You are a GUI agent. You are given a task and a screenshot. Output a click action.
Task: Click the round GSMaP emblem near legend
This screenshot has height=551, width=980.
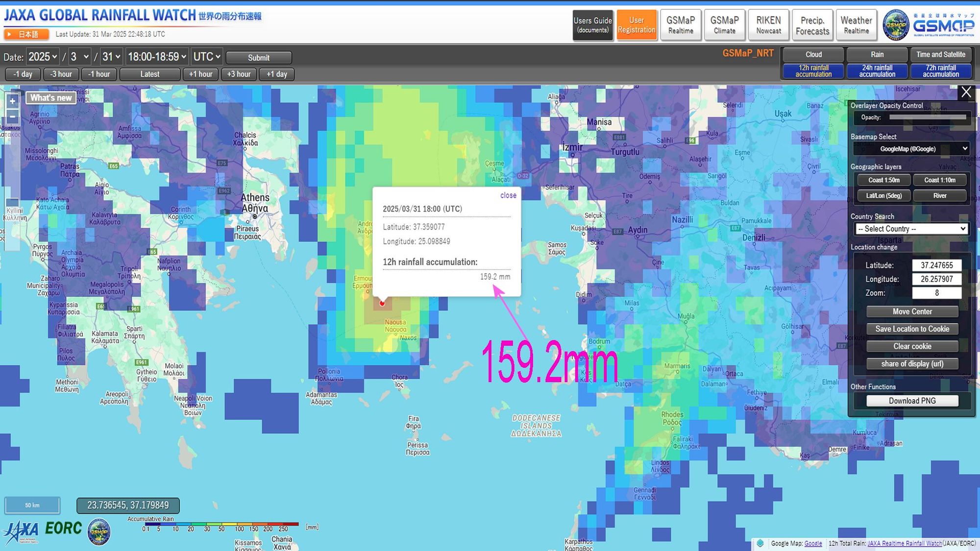pos(99,532)
